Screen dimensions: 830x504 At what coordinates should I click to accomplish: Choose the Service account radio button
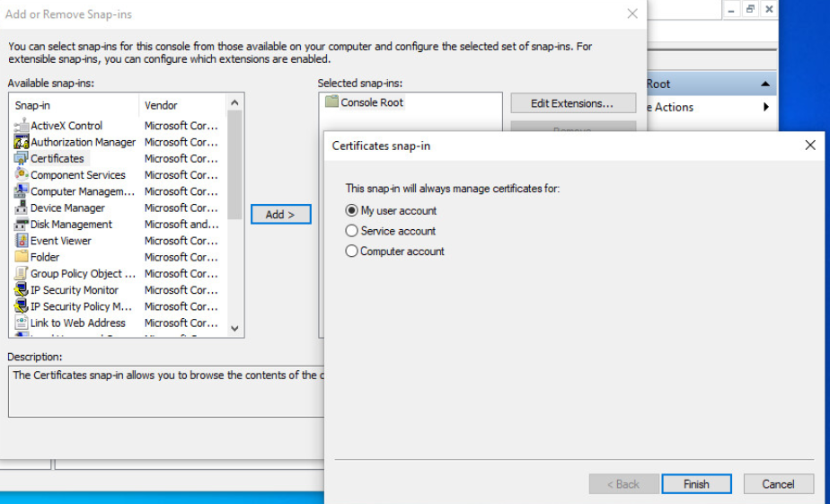click(x=351, y=231)
